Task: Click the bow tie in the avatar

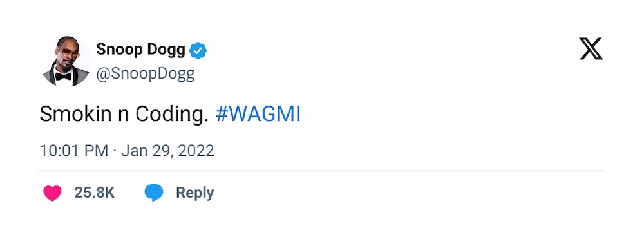Action: [63, 77]
